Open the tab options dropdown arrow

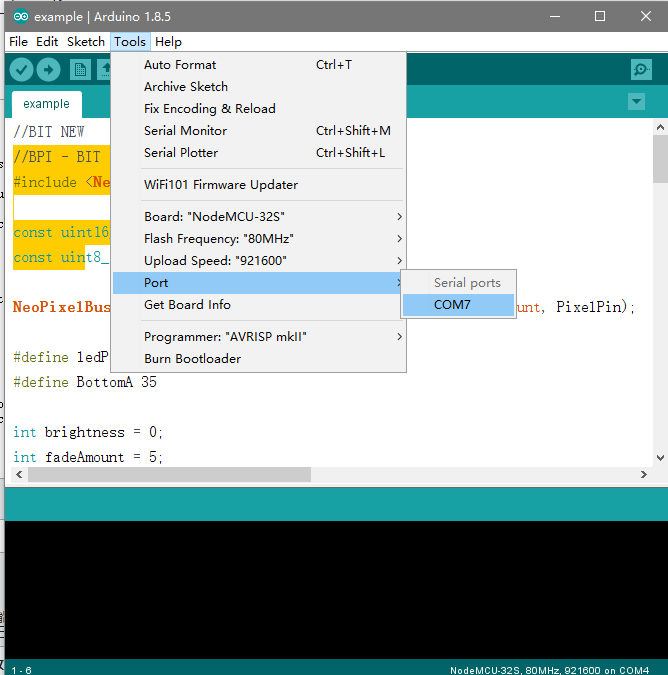click(x=636, y=102)
